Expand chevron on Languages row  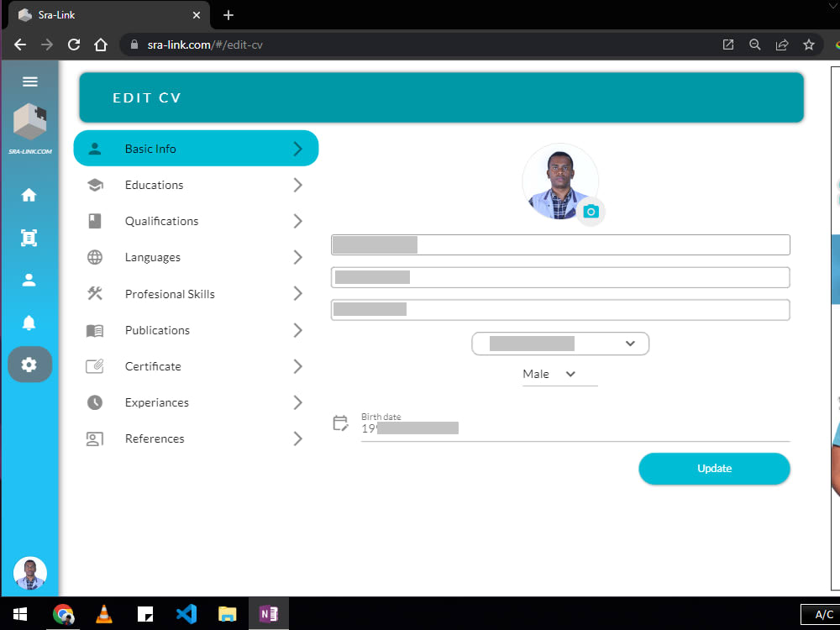(298, 257)
